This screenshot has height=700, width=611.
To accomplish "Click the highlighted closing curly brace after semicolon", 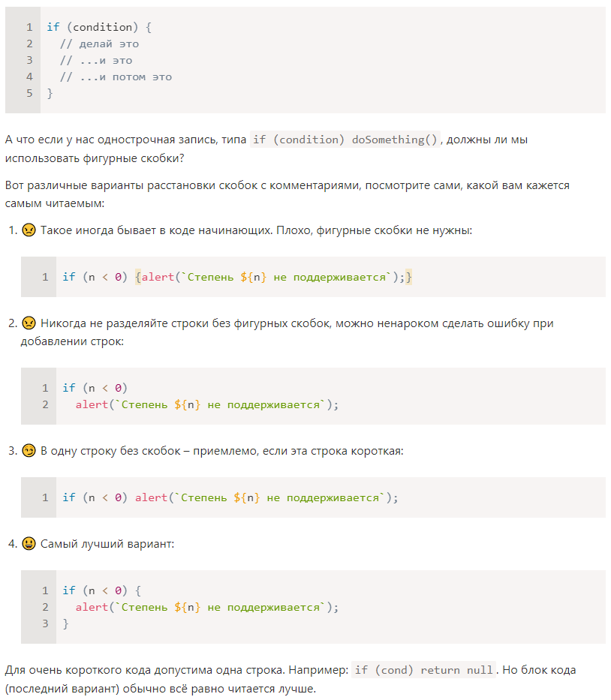I will coord(408,278).
